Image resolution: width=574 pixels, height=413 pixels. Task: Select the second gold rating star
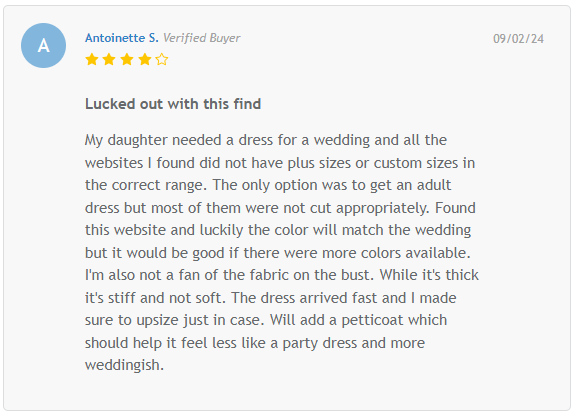click(109, 59)
